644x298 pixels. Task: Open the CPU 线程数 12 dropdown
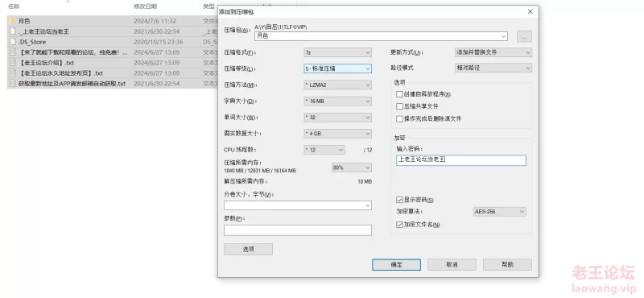tap(324, 150)
